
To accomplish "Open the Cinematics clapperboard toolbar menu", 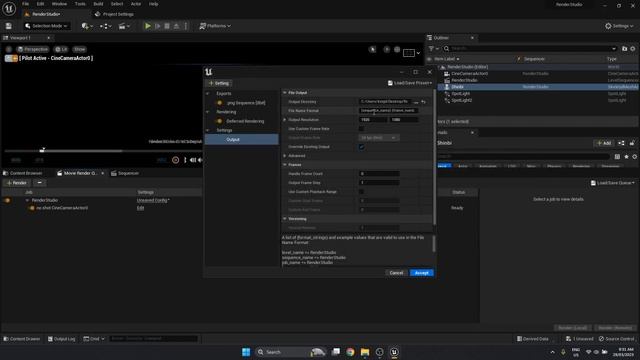I will 124,26.
